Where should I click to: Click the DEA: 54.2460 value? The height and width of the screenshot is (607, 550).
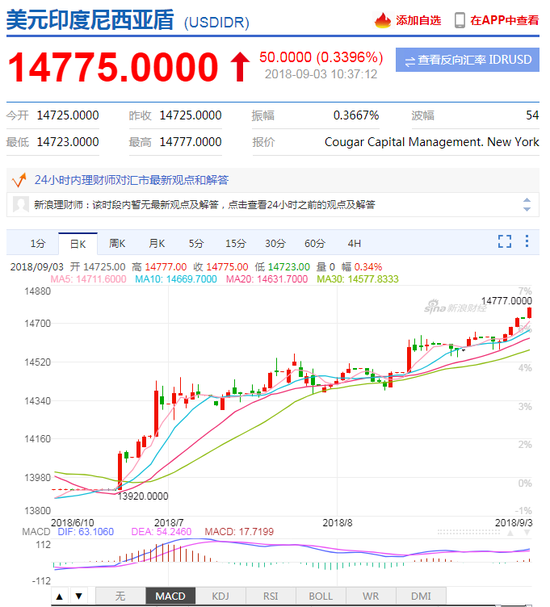[x=161, y=532]
